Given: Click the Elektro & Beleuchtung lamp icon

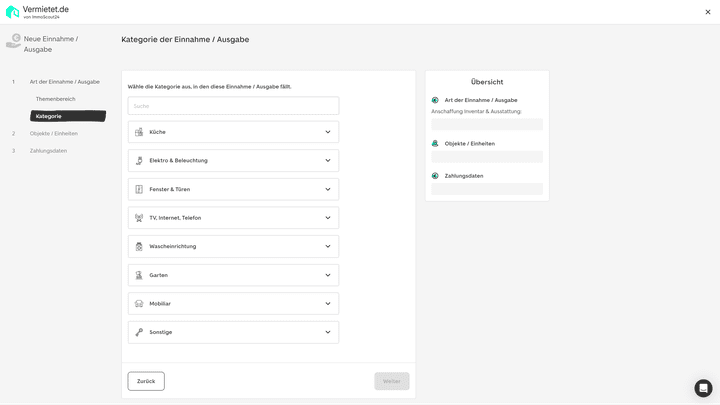Looking at the screenshot, I should pos(139,160).
